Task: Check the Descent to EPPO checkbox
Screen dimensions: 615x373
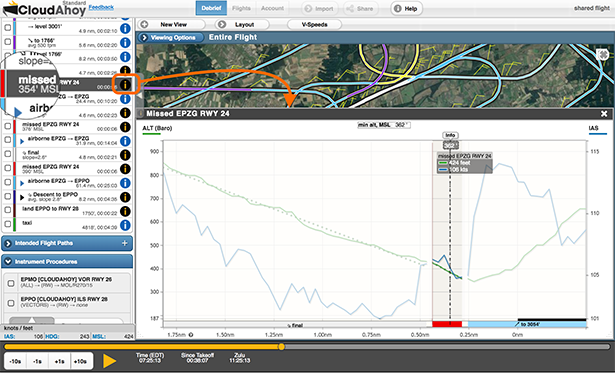Action: [x=7, y=196]
